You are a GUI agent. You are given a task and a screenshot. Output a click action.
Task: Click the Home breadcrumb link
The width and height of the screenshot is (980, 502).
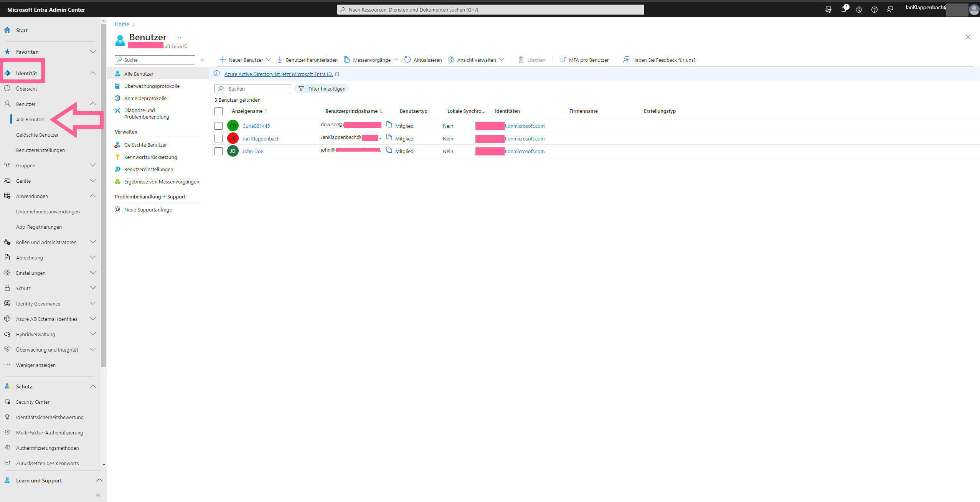coord(122,24)
